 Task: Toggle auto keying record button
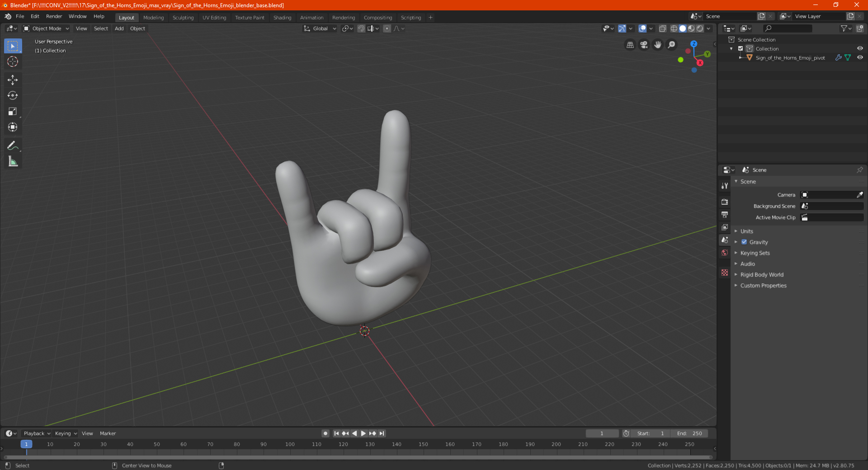pyautogui.click(x=325, y=433)
